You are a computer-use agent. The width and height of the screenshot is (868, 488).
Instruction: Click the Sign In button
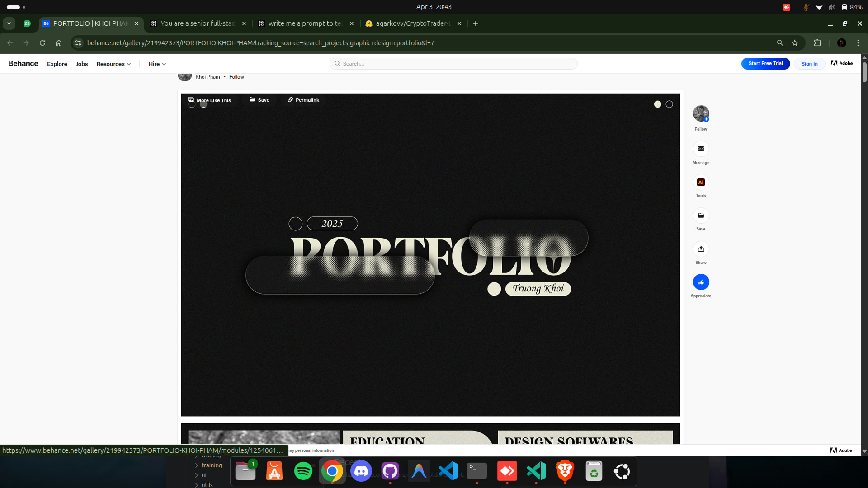(809, 64)
